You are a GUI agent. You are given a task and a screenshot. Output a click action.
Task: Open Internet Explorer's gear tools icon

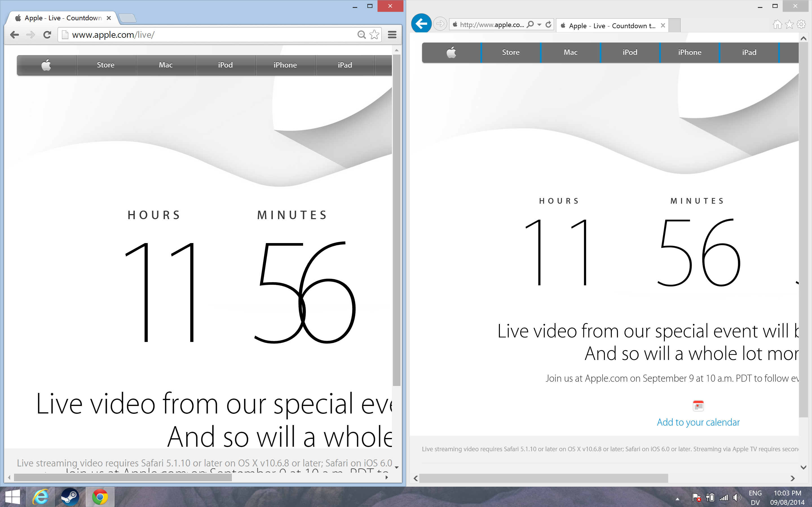pos(802,25)
